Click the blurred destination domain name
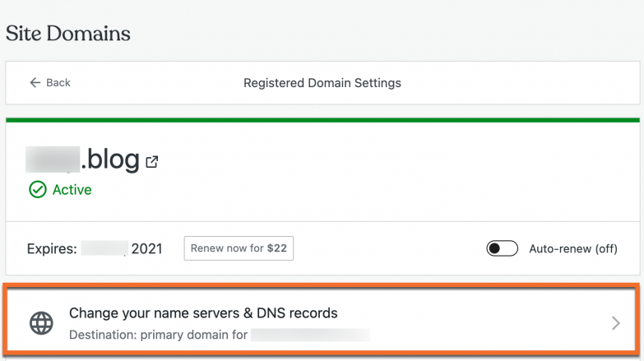This screenshot has height=361, width=644. click(310, 335)
